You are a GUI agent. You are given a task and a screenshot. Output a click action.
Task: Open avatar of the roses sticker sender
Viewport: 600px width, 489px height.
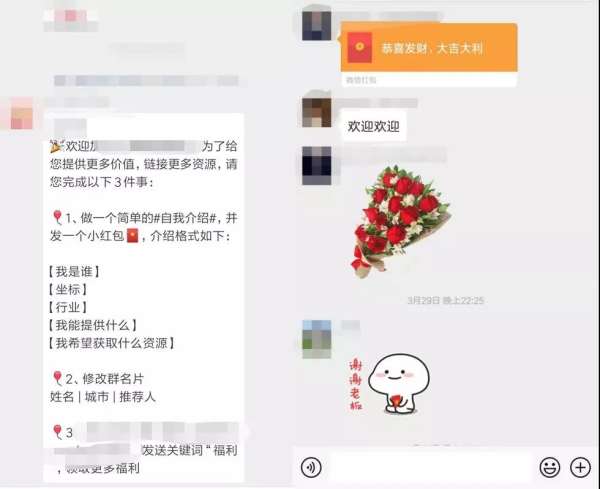click(x=316, y=166)
